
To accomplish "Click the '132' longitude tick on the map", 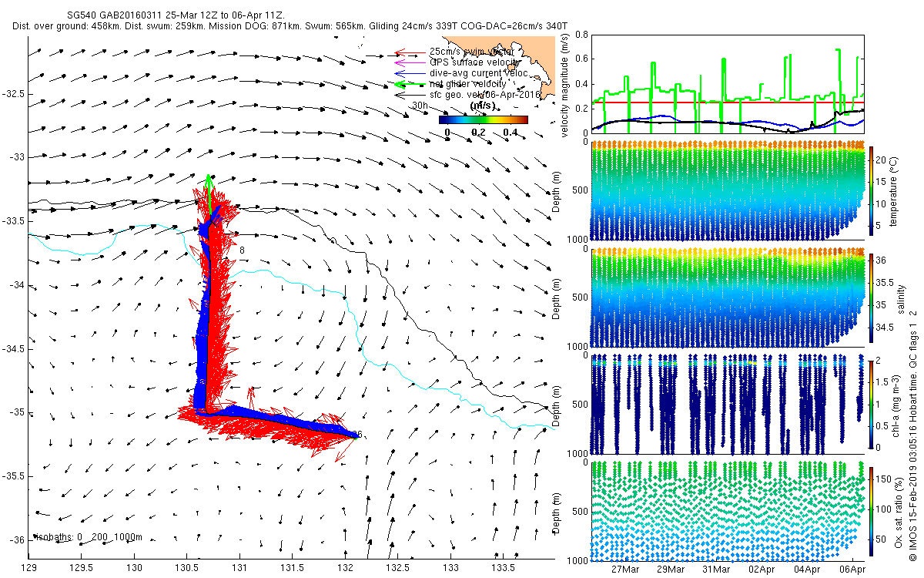I will (x=345, y=567).
